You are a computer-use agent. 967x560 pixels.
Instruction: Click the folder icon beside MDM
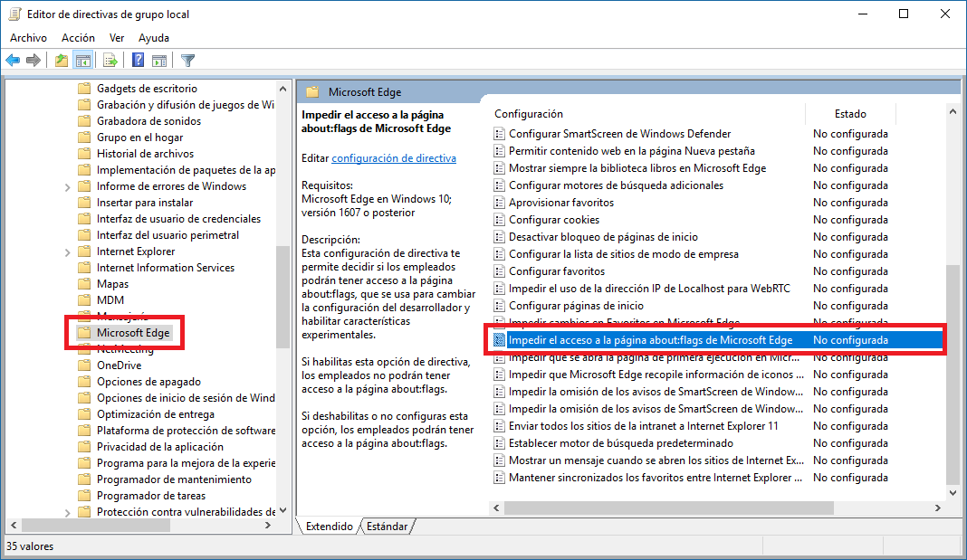(84, 300)
